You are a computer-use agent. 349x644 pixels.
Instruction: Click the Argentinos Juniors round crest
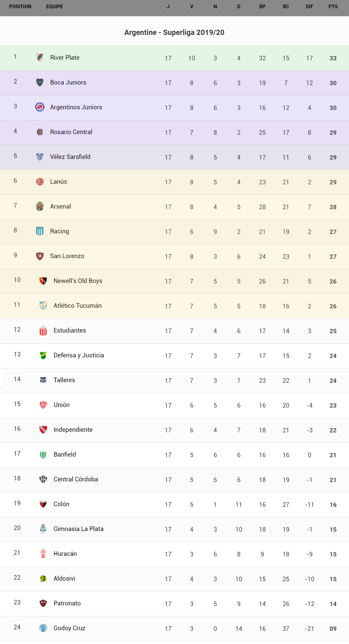[40, 107]
